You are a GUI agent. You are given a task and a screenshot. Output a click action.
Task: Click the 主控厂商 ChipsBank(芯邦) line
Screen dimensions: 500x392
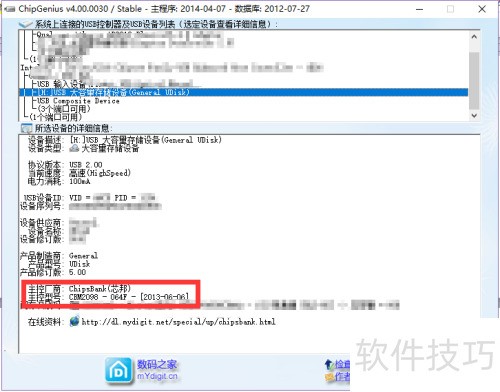click(x=80, y=289)
